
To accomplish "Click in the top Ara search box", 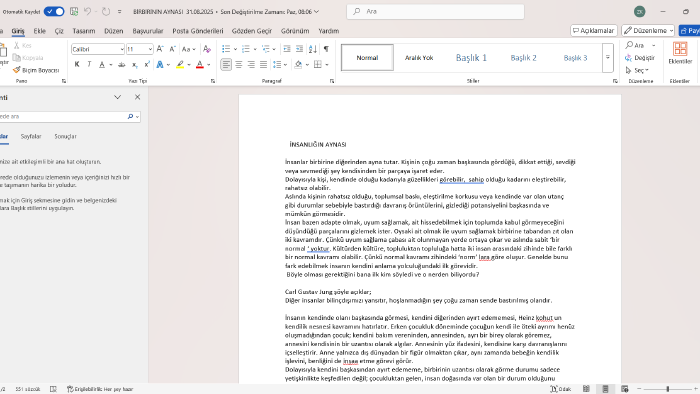I will pyautogui.click(x=435, y=12).
